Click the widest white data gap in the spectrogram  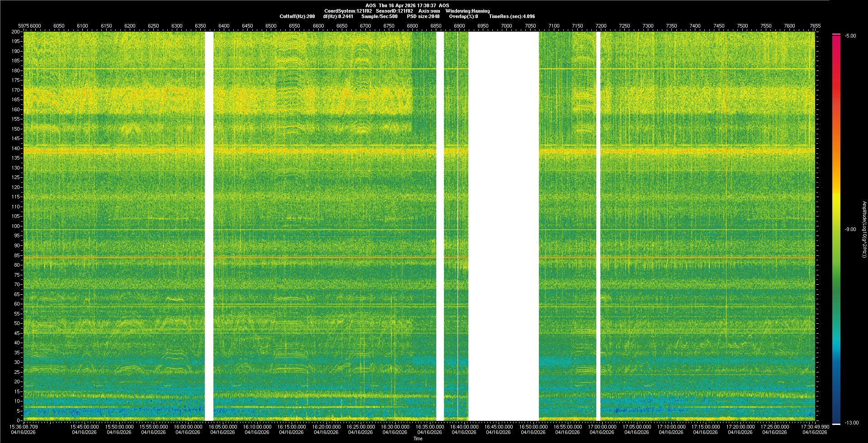coord(503,226)
